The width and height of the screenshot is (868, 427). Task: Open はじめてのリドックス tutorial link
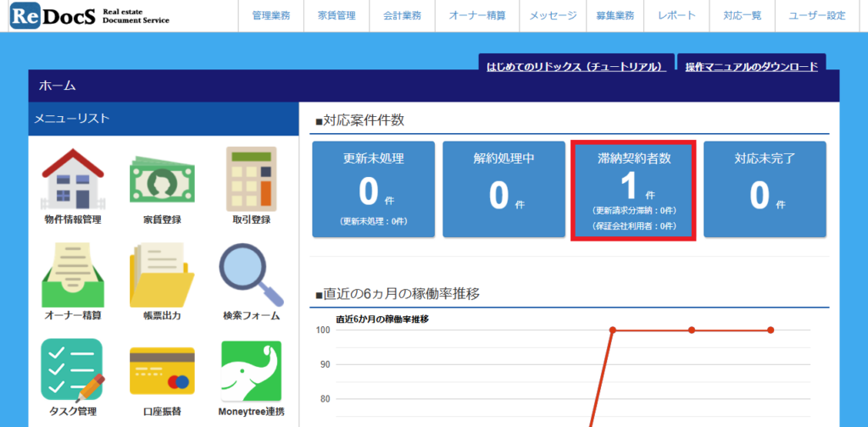576,67
